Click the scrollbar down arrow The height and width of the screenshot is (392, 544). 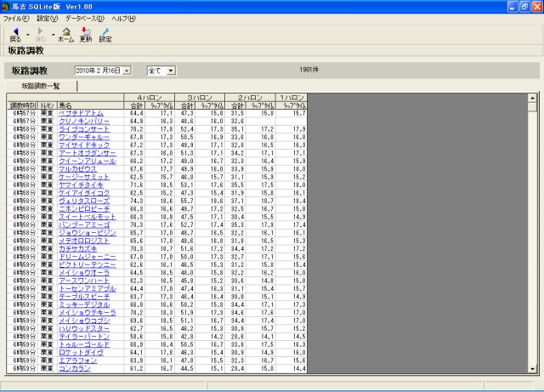(x=532, y=369)
